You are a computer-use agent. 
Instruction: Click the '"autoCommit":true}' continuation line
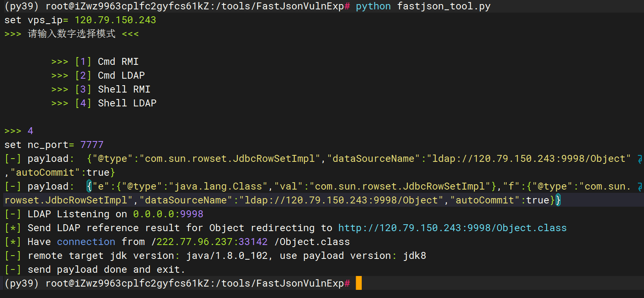pyautogui.click(x=60, y=172)
